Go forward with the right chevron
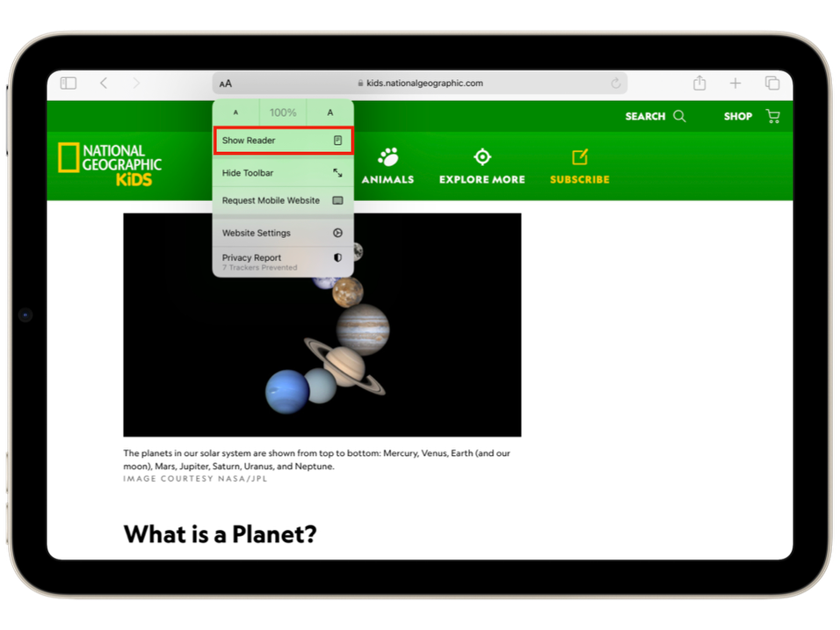Screen dimensions: 840x630 136,83
